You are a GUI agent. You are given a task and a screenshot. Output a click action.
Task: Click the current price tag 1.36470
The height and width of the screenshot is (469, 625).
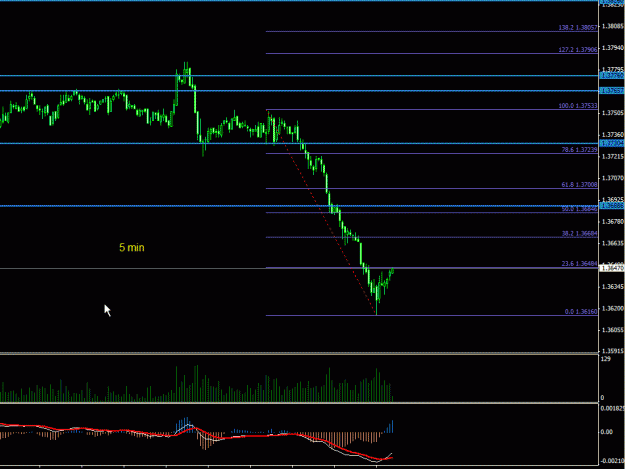pos(612,269)
